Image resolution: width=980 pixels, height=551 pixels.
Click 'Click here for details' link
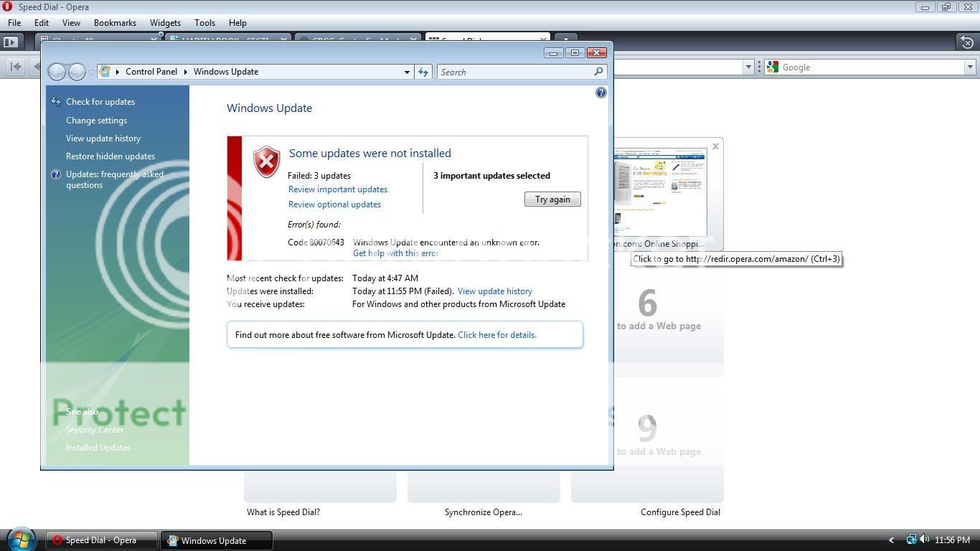pos(497,335)
